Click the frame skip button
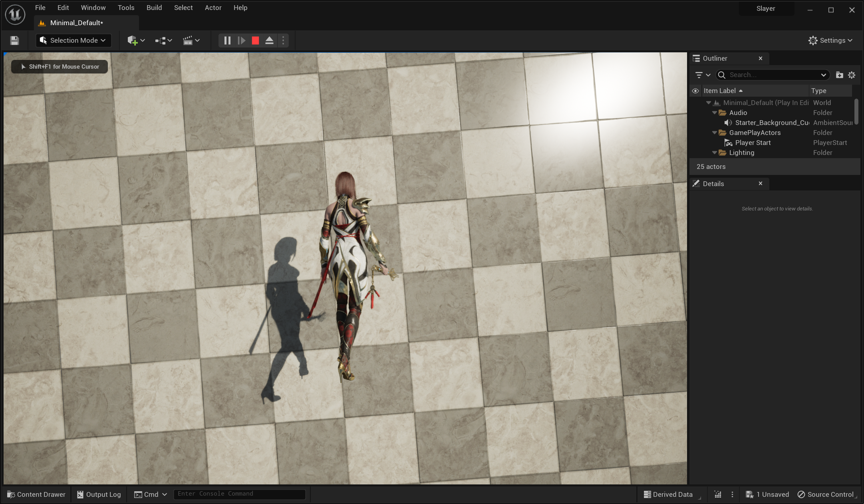The image size is (864, 504). (241, 40)
